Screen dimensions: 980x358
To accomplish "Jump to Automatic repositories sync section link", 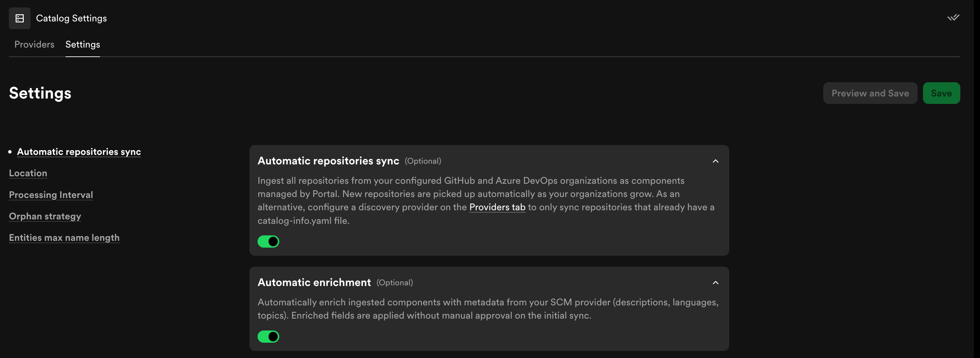I will click(x=79, y=151).
